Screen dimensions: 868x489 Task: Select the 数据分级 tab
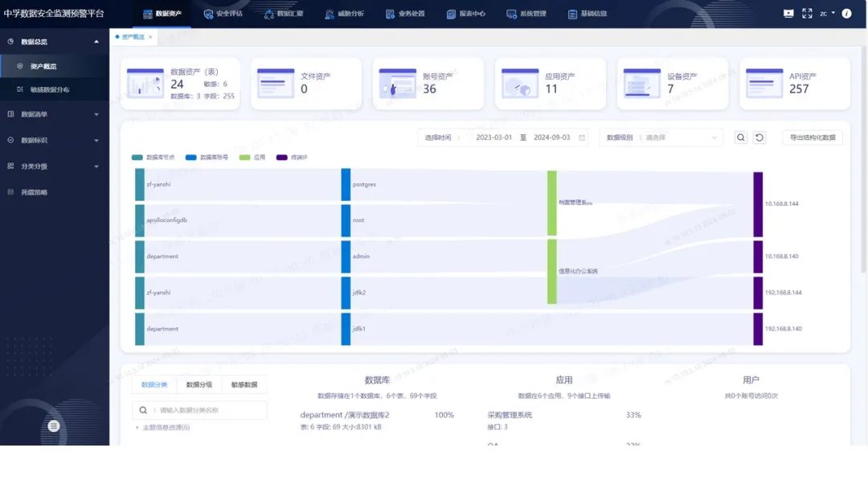(199, 384)
